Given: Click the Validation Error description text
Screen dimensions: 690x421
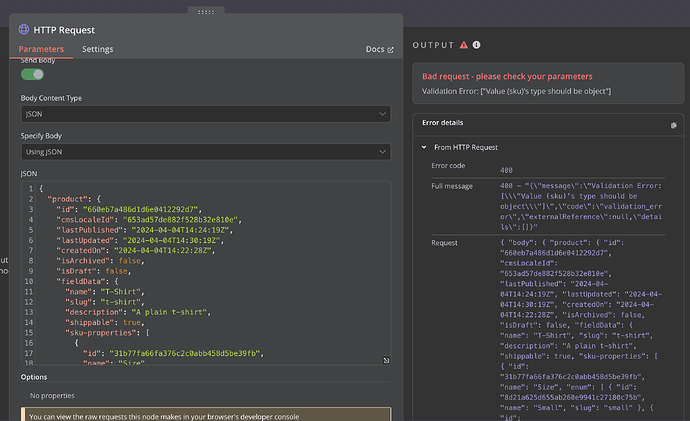Looking at the screenshot, I should tap(517, 91).
